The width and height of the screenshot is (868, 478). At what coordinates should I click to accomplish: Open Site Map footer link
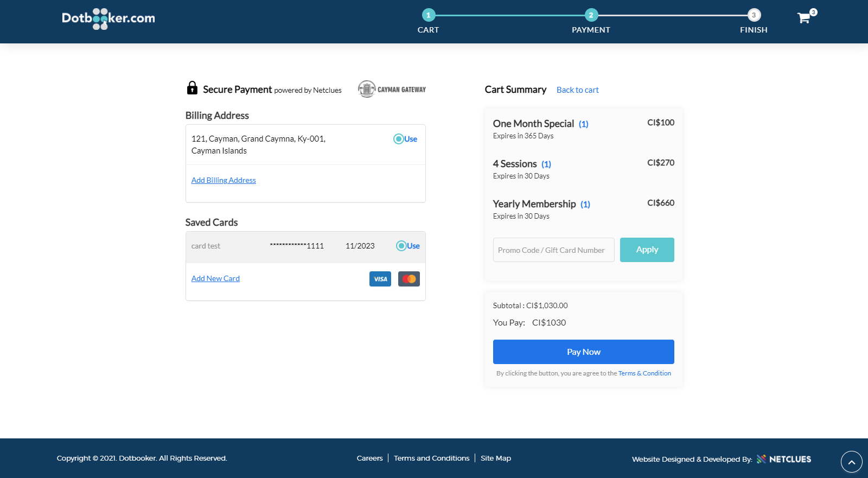496,458
